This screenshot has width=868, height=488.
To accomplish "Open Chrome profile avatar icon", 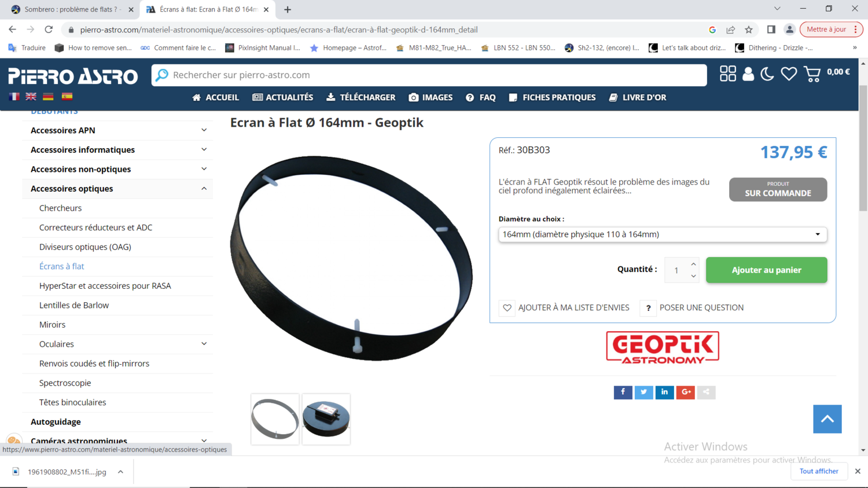I will pyautogui.click(x=789, y=30).
